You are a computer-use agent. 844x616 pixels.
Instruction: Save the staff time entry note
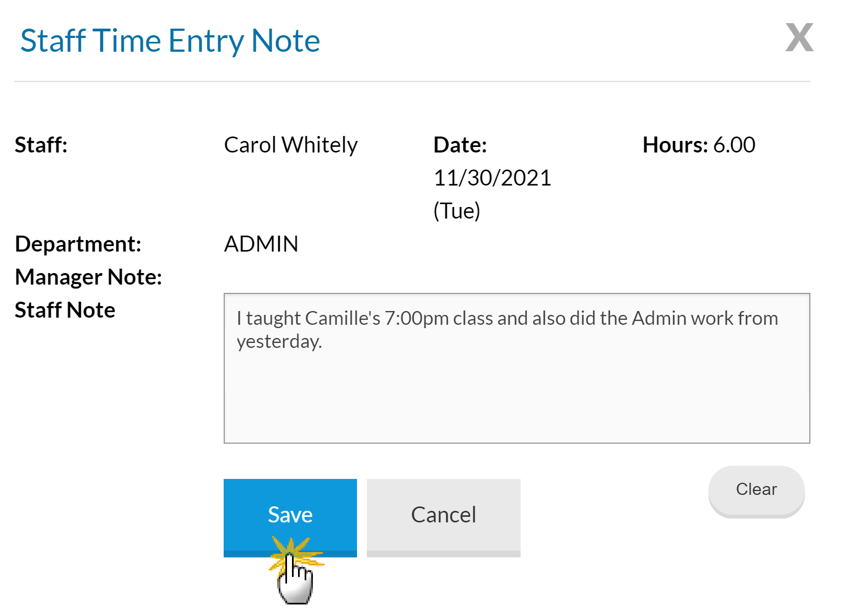pyautogui.click(x=290, y=515)
